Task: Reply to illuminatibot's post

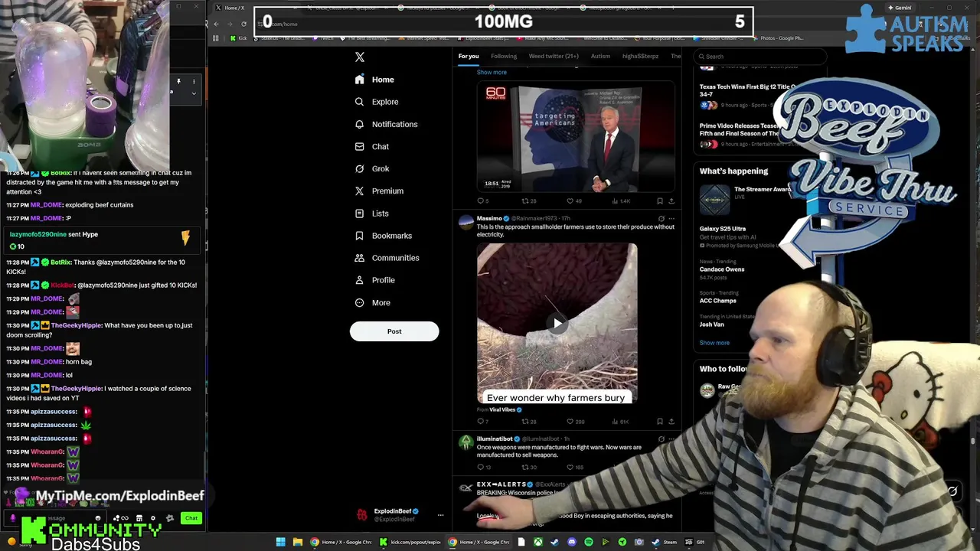Action: 483,467
